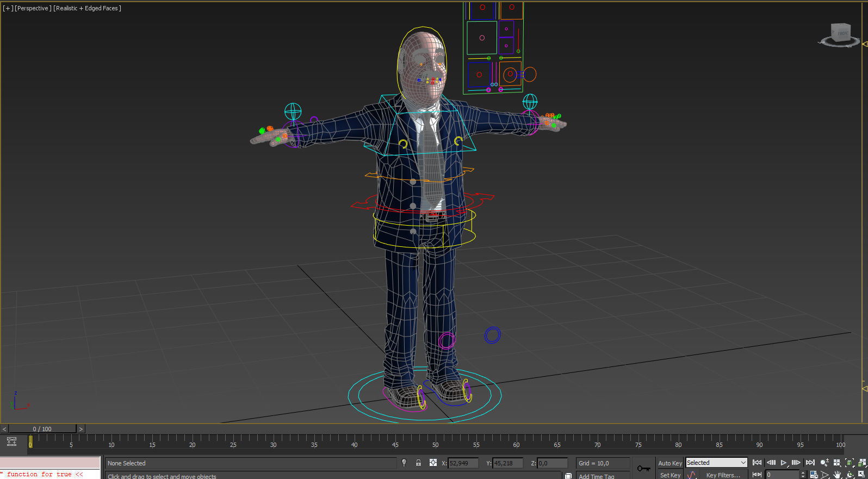Open Key Filters dialog
Screen dimensions: 868x479
[723, 475]
